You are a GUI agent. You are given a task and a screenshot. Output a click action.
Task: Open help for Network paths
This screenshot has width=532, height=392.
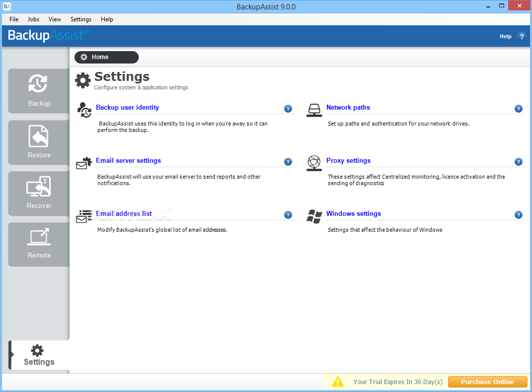(519, 109)
